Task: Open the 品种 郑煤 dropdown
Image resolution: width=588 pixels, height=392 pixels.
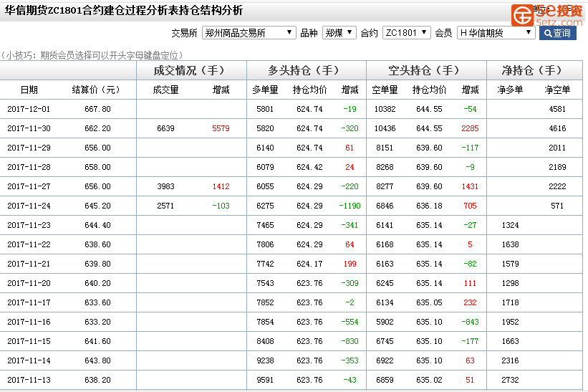Action: 339,33
